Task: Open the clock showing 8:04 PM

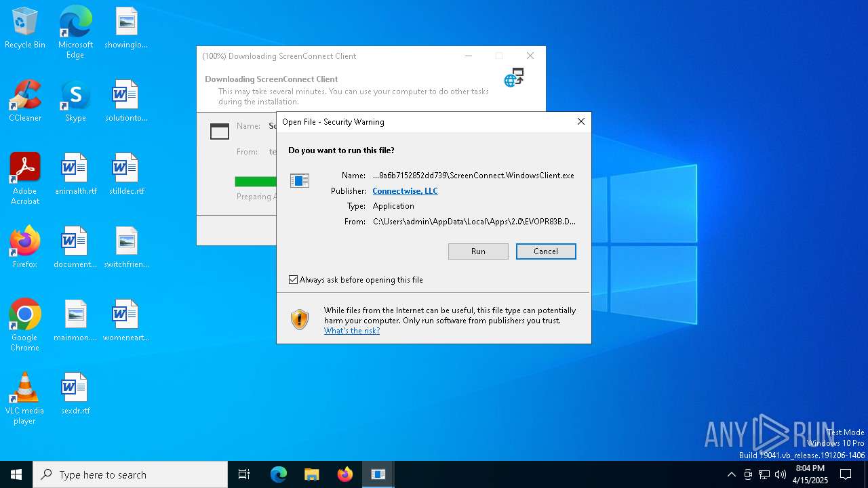Action: pyautogui.click(x=810, y=474)
